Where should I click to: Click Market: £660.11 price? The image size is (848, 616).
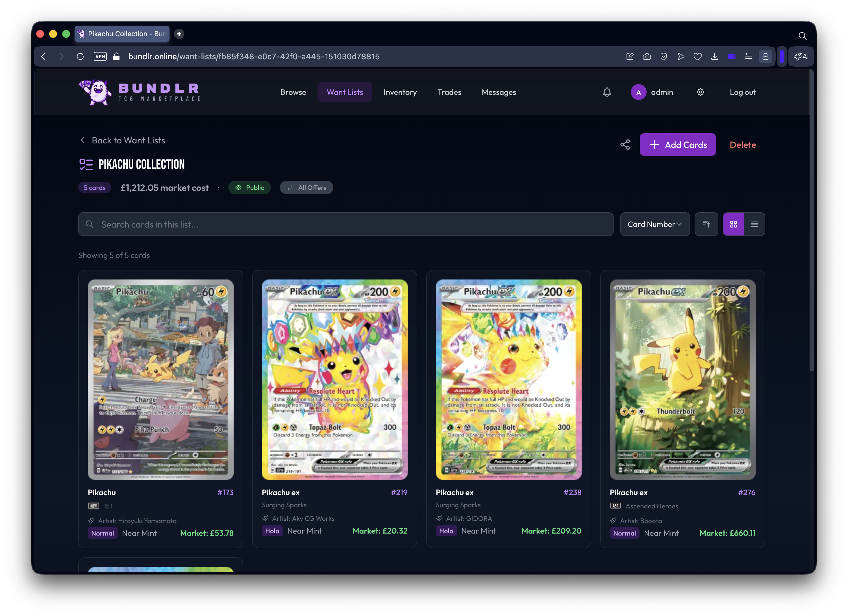[727, 533]
